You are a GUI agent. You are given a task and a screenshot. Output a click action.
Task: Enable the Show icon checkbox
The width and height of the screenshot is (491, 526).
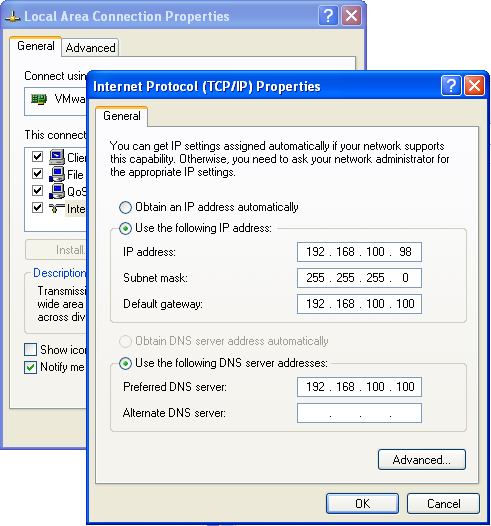click(x=31, y=350)
